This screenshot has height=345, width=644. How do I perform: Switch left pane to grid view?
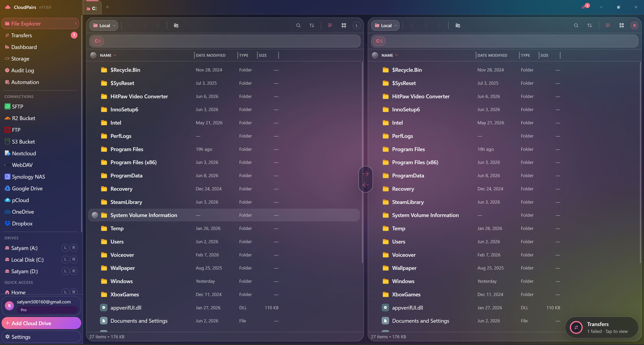tap(344, 25)
